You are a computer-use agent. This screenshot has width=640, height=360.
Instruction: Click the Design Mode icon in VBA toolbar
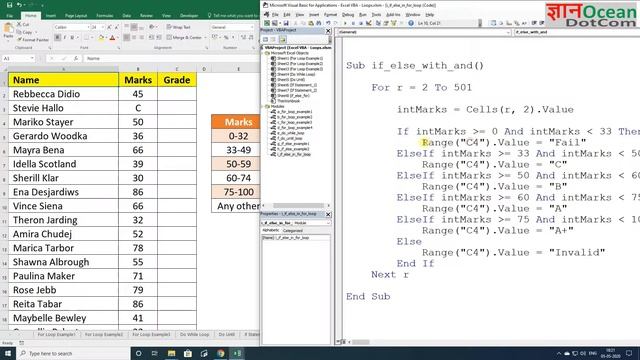[x=369, y=23]
